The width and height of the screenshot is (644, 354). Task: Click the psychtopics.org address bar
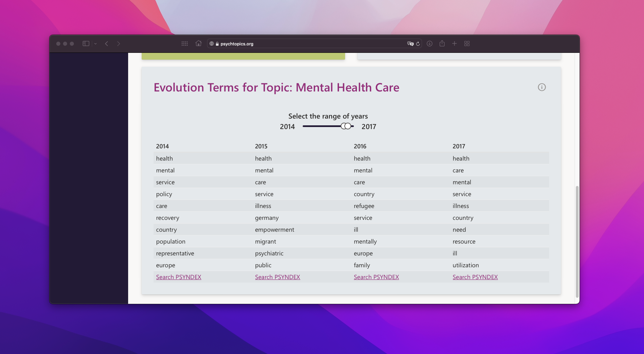point(305,44)
